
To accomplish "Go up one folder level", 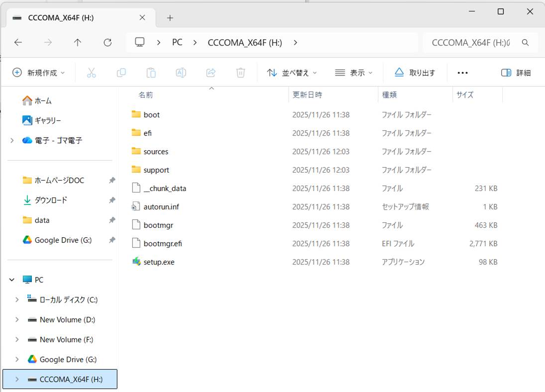I will [x=78, y=43].
